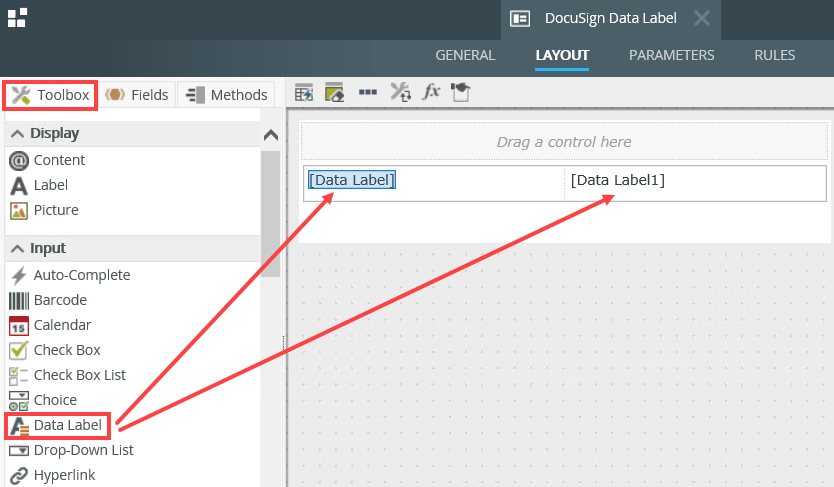Select the [Data Label1] control on canvas
Screen dimensions: 834x487
click(618, 180)
